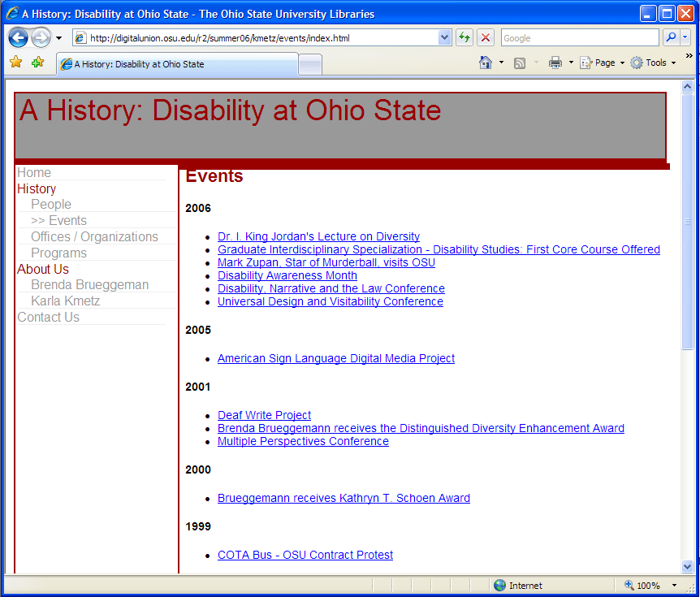
Task: Click the browser Back arrow button
Action: [x=19, y=38]
